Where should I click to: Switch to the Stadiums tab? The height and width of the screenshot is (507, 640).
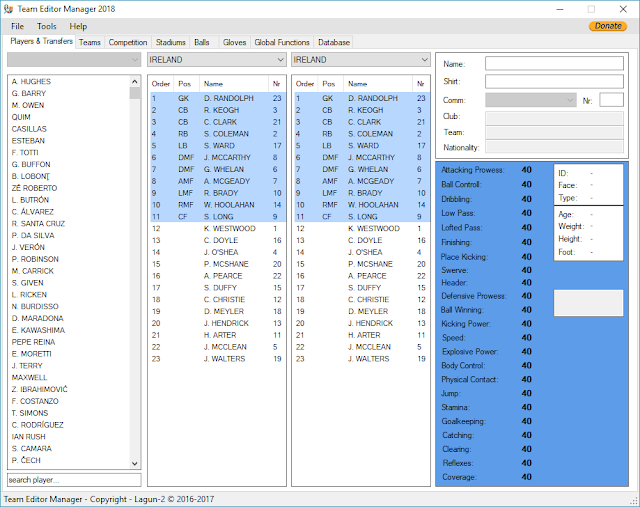click(170, 42)
